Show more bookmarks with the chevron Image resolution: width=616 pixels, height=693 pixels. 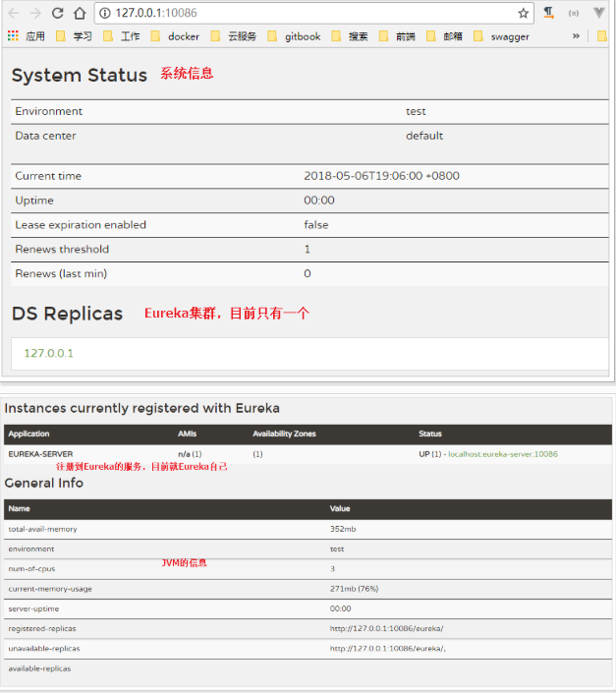[576, 35]
